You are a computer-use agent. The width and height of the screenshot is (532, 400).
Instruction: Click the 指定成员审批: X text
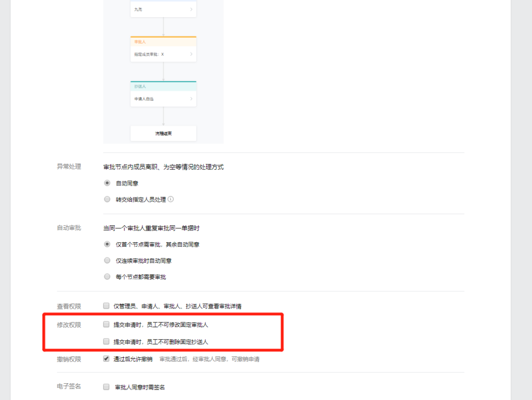[149, 54]
